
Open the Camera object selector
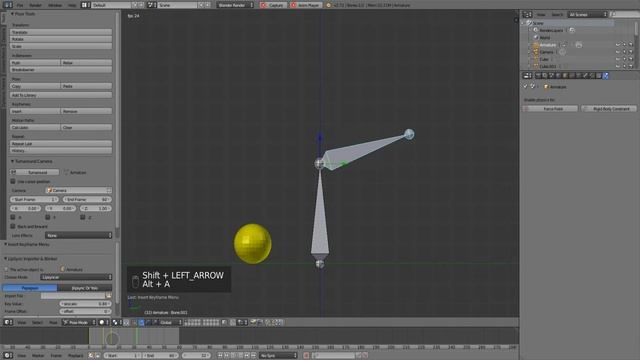coord(78,190)
